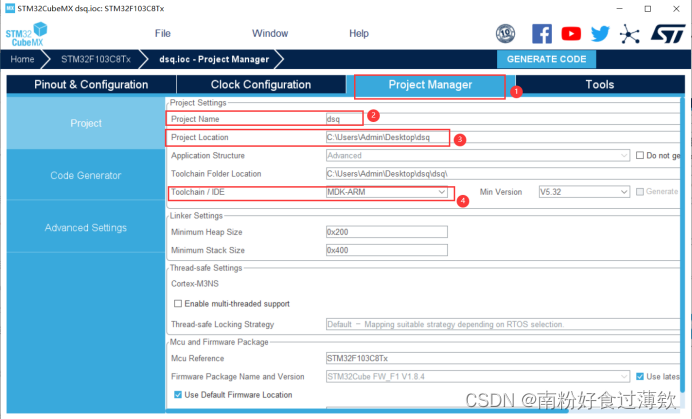Click the Mcu and Firmware Package title

pyautogui.click(x=219, y=342)
